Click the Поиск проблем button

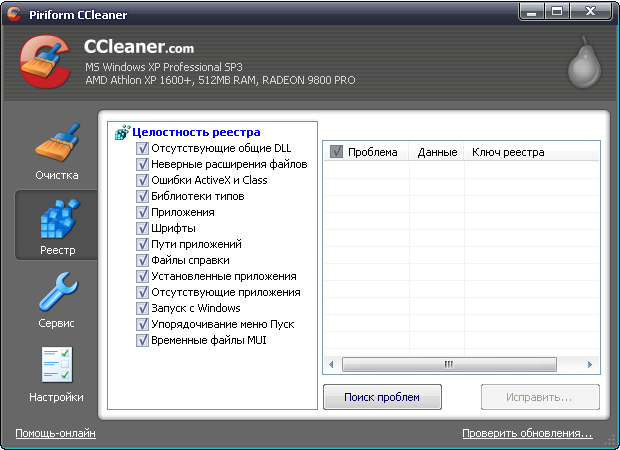382,397
